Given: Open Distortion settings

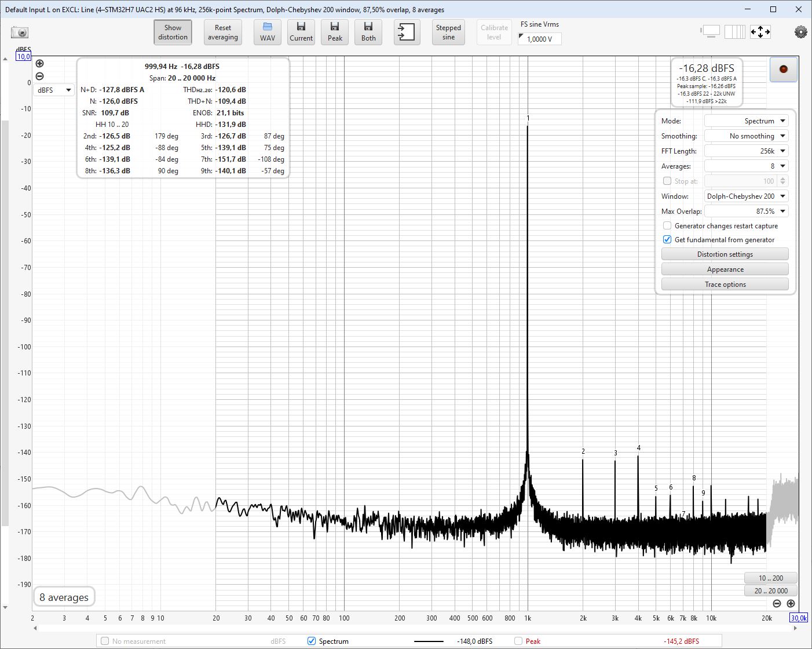Looking at the screenshot, I should tap(725, 254).
